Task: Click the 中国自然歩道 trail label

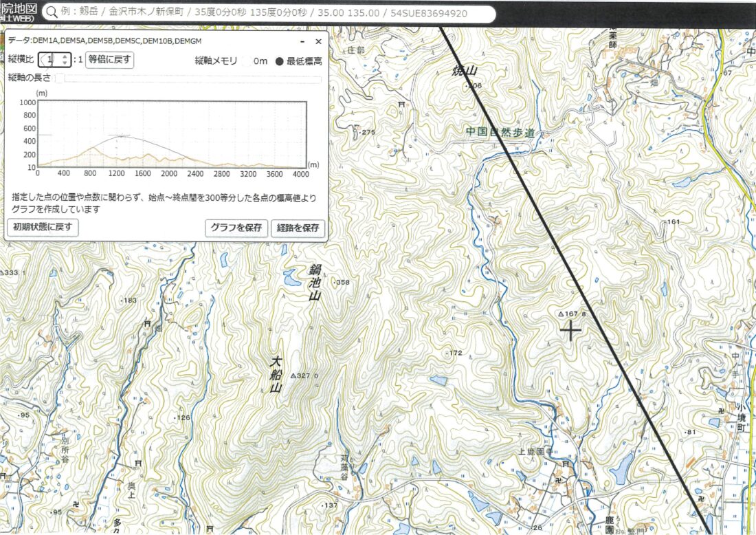Action: click(500, 132)
